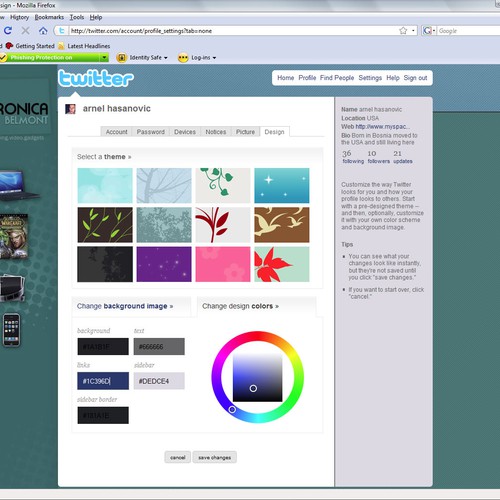Image resolution: width=500 pixels, height=500 pixels.
Task: Open the myspace web link in sidebar
Action: click(x=383, y=127)
